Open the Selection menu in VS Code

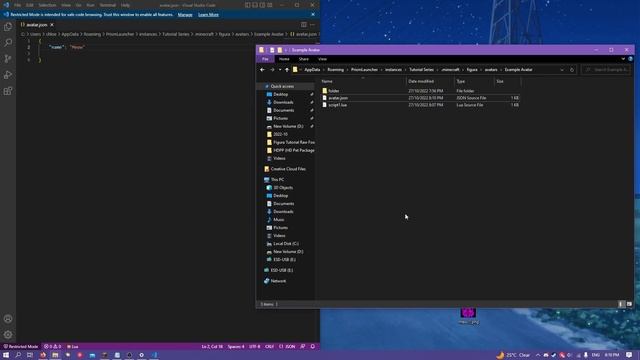pos(47,5)
